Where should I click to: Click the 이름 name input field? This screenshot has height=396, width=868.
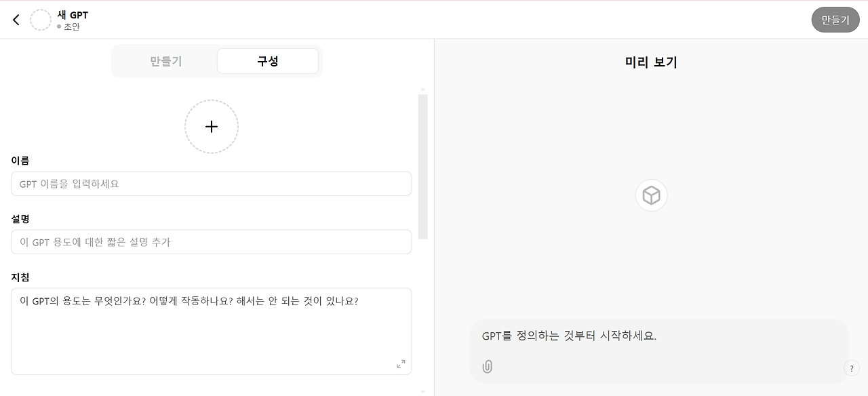[211, 183]
